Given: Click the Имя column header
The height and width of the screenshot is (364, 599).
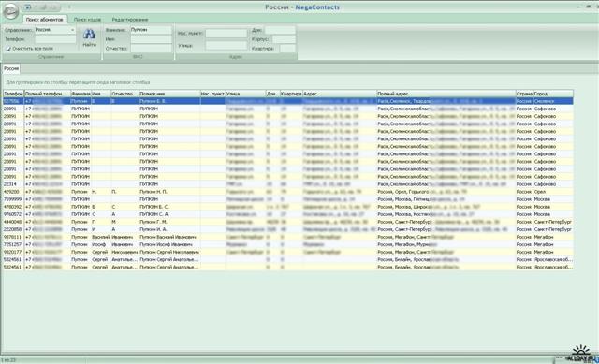Looking at the screenshot, I should click(101, 94).
